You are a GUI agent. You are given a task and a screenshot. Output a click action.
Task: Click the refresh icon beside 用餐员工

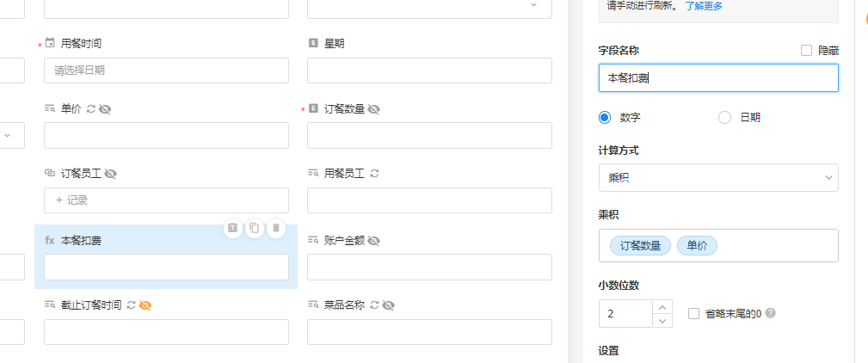click(x=374, y=173)
